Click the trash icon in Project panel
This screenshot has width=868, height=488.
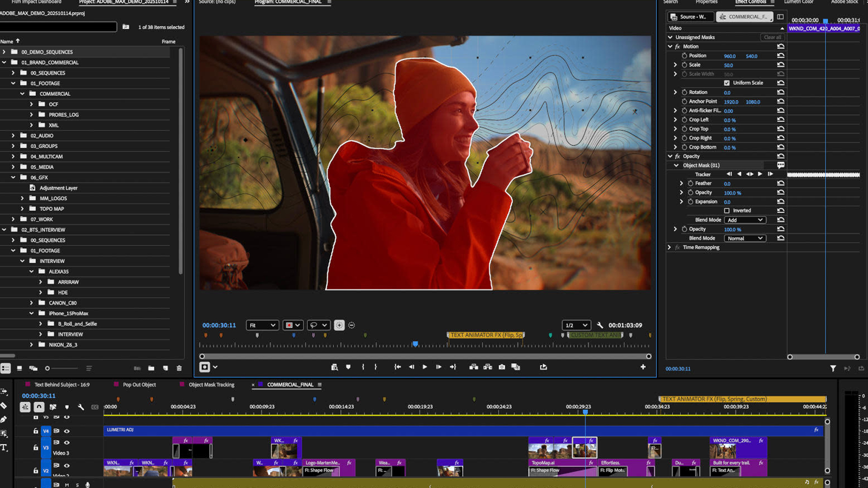click(x=179, y=368)
